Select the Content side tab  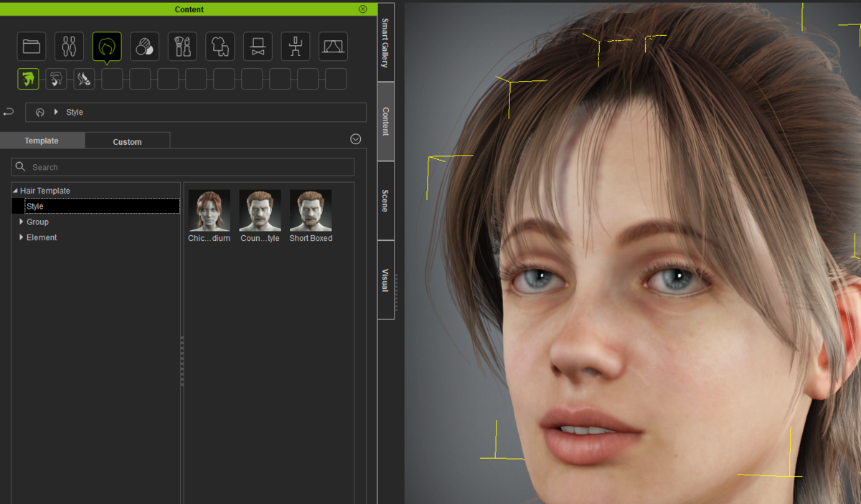tap(385, 121)
